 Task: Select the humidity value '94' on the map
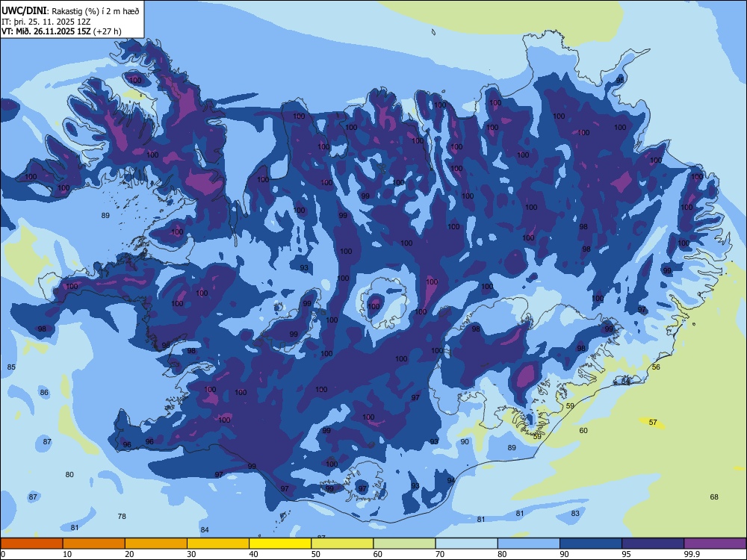(451, 481)
